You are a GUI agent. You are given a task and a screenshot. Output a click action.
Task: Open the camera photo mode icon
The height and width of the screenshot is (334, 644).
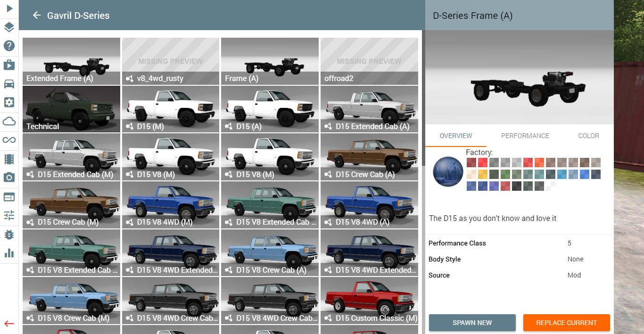click(9, 178)
